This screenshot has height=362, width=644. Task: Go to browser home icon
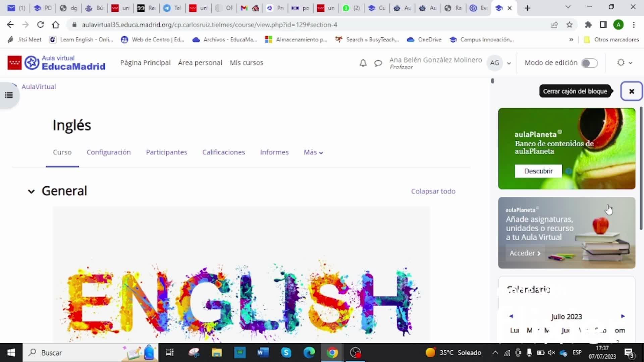tap(56, 24)
